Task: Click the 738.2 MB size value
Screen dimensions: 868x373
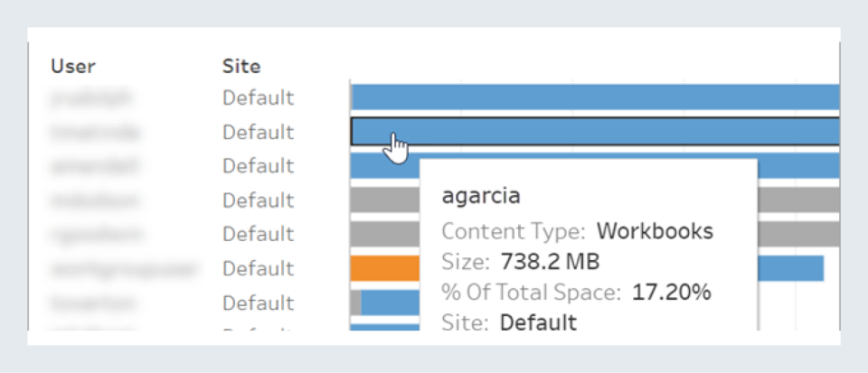Action: point(547,262)
